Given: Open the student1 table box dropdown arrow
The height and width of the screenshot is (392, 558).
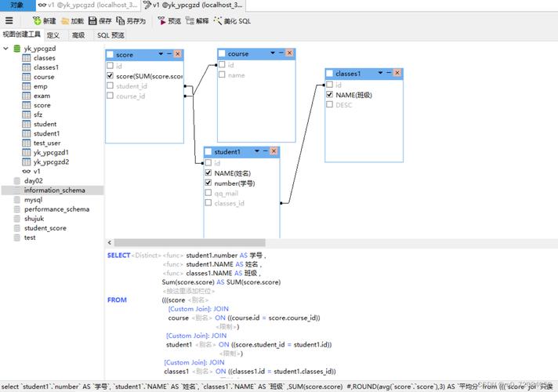Looking at the screenshot, I should pyautogui.click(x=257, y=151).
